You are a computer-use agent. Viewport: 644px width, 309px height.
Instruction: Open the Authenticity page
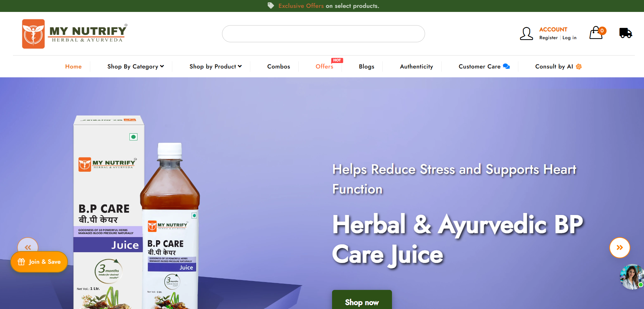coord(417,66)
